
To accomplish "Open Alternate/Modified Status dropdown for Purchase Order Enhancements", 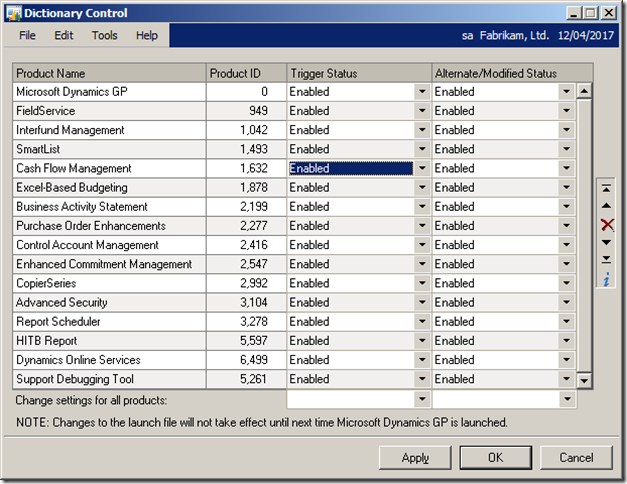I will click(x=566, y=226).
